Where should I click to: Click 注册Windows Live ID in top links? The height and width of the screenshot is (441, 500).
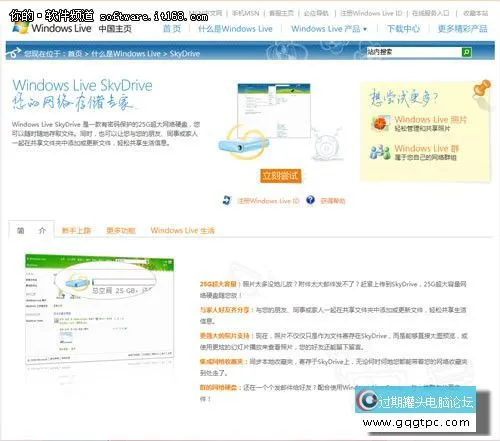click(371, 13)
